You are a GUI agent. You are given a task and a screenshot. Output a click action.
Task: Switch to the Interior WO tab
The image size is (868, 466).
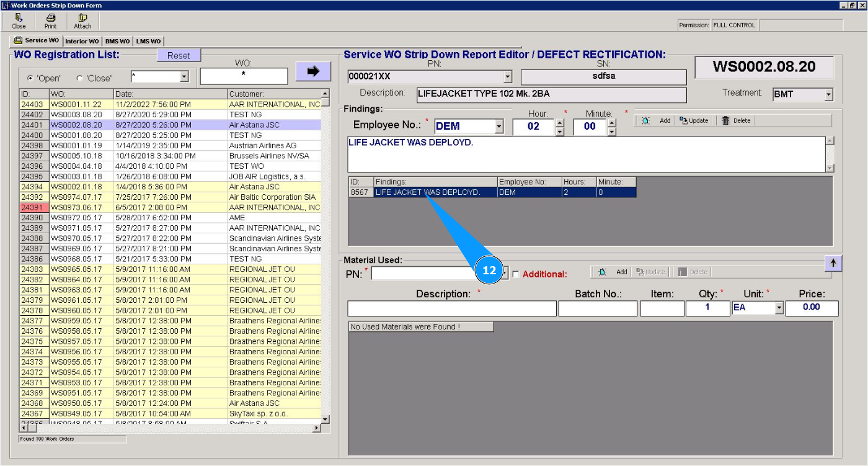[81, 42]
